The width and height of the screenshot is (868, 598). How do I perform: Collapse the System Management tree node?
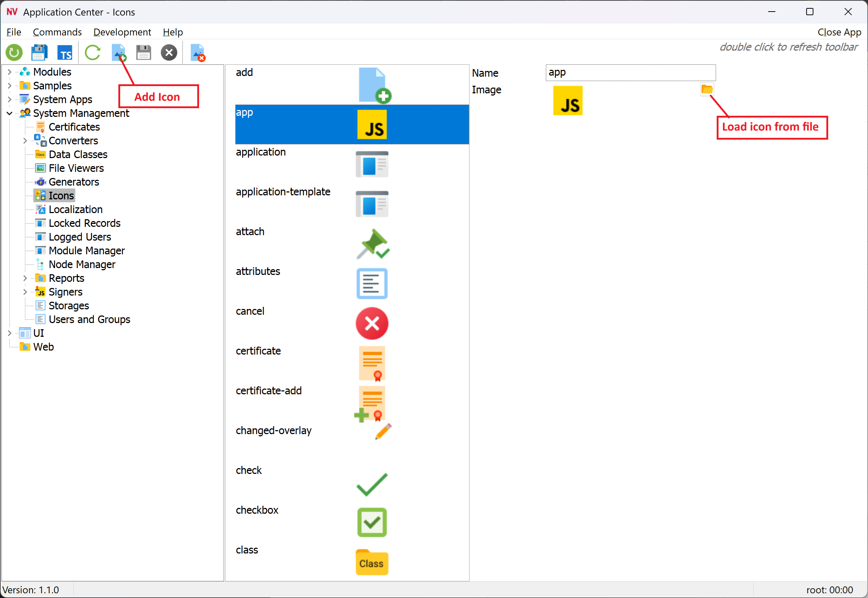point(10,113)
